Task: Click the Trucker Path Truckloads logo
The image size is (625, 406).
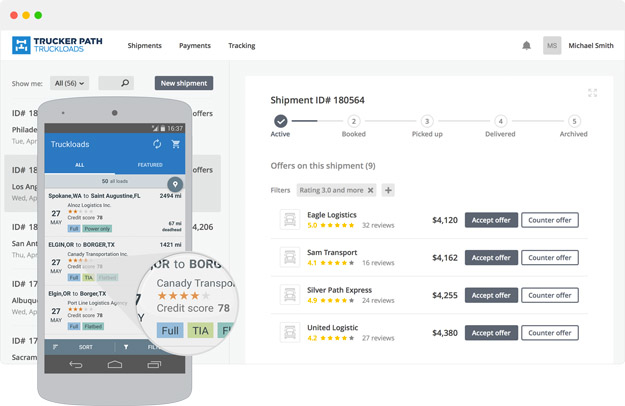Action: tap(57, 45)
